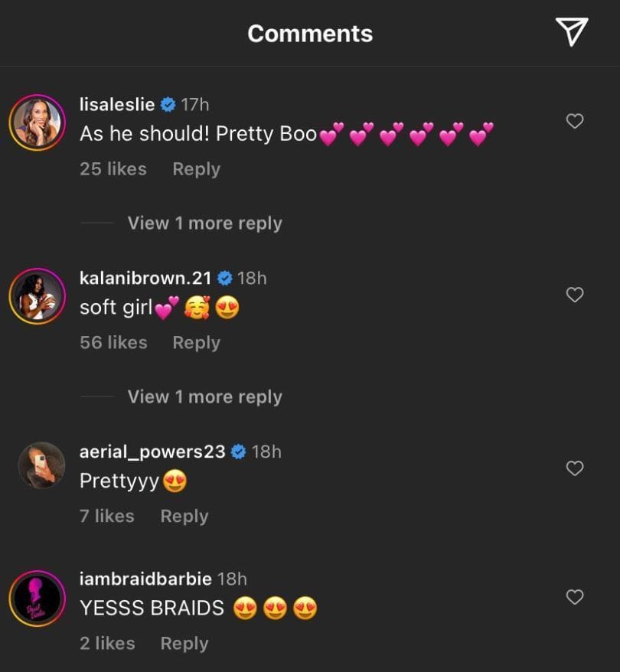Open the aerial_powers23 username link
Image resolution: width=620 pixels, height=672 pixels.
[152, 452]
